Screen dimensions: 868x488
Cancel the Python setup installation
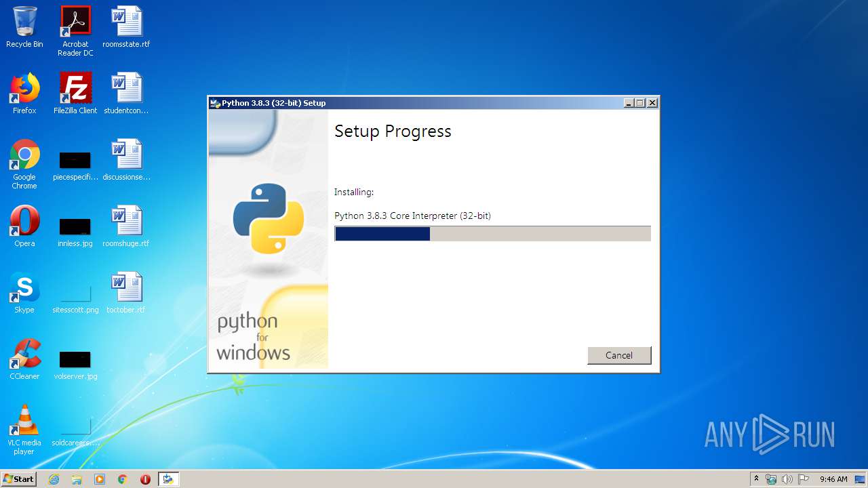click(x=619, y=355)
